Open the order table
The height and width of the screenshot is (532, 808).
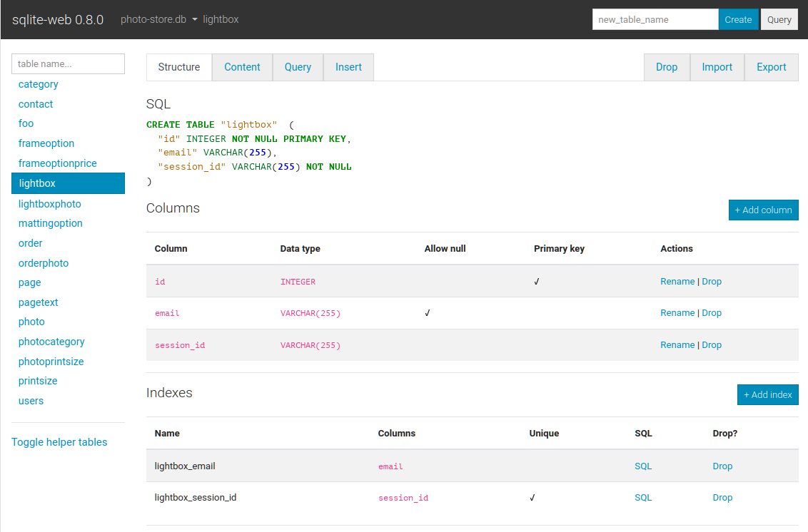point(31,243)
